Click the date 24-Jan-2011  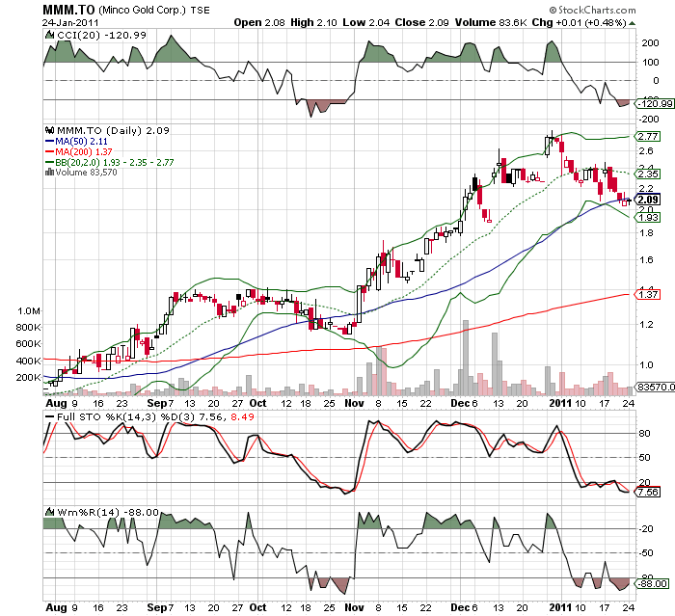click(x=70, y=23)
